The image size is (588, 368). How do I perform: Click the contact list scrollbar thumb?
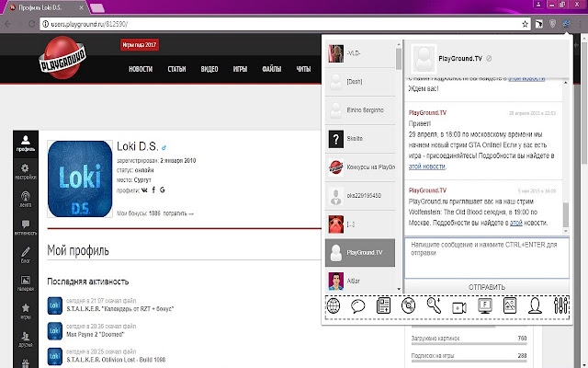tap(398, 59)
